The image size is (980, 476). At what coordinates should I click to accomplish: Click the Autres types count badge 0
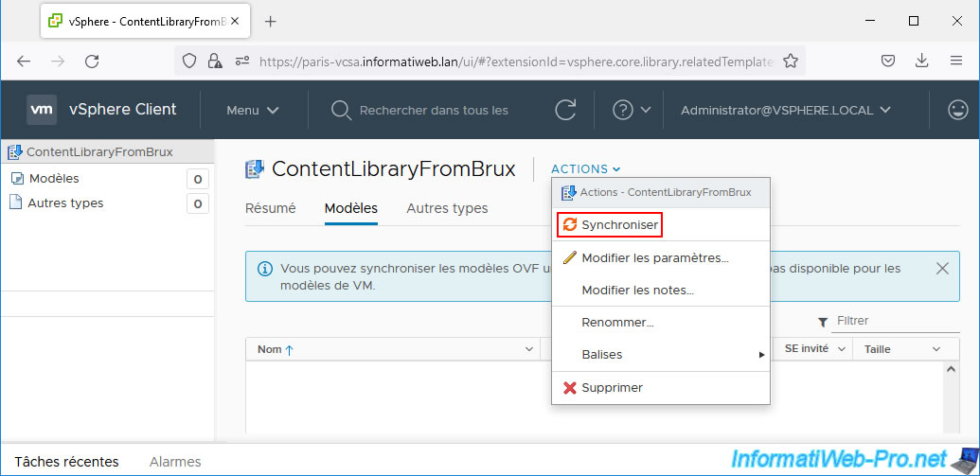pos(198,203)
